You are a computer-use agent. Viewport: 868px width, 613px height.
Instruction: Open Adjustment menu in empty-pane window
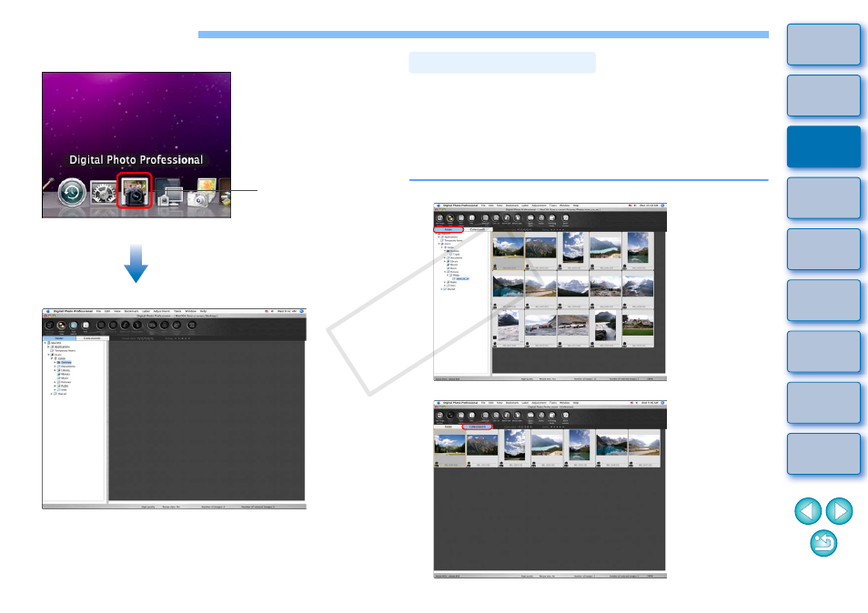tap(161, 311)
